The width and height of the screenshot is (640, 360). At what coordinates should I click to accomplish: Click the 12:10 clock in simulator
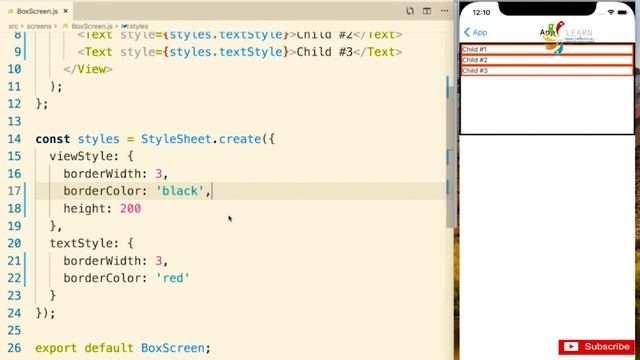[x=481, y=12]
